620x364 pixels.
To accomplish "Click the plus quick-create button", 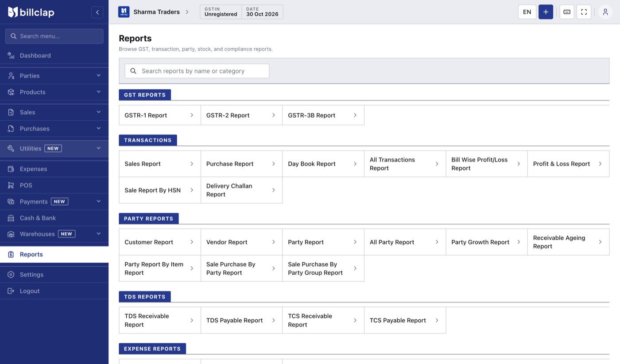I will [x=546, y=12].
